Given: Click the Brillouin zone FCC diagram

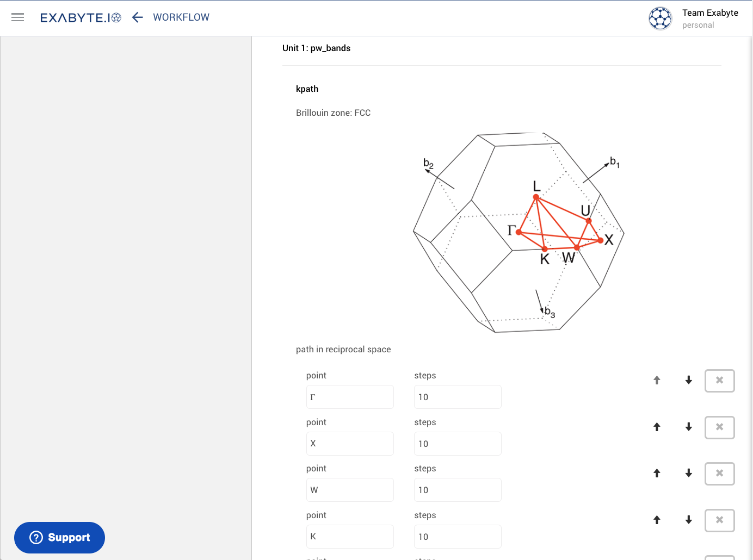Looking at the screenshot, I should (x=518, y=232).
